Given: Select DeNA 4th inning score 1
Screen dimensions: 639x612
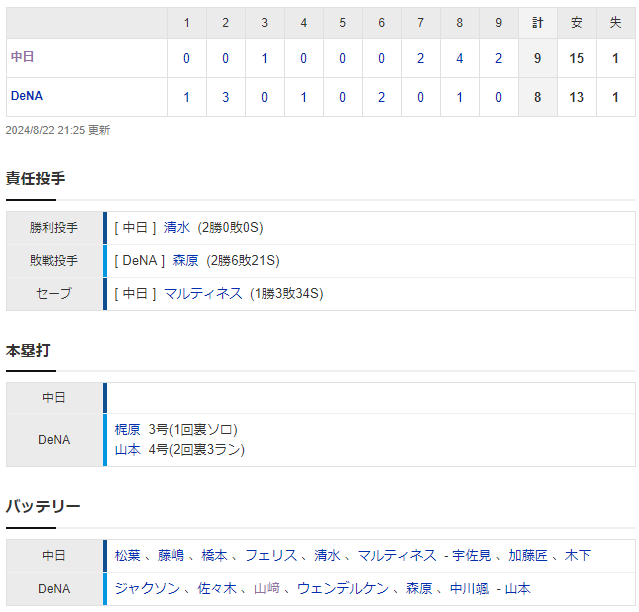Looking at the screenshot, I should [x=303, y=97].
